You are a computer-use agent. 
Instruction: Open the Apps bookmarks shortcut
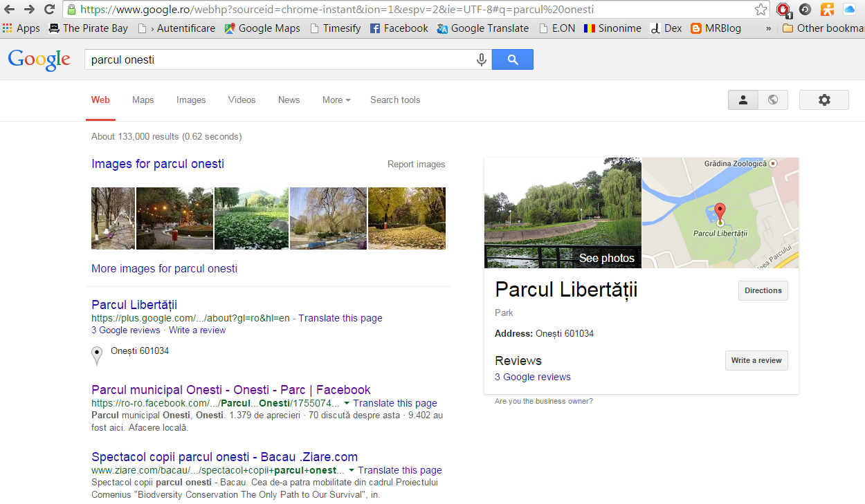(21, 28)
